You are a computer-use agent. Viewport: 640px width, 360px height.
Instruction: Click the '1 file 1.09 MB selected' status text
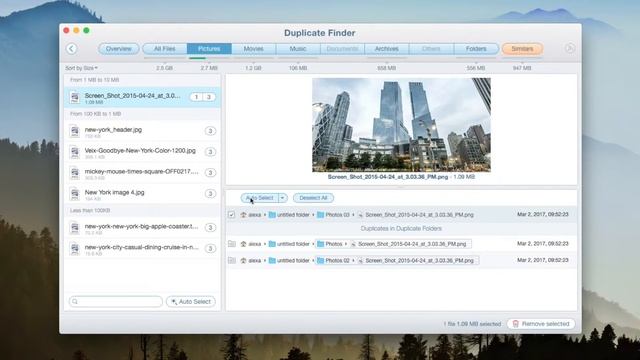click(x=472, y=324)
